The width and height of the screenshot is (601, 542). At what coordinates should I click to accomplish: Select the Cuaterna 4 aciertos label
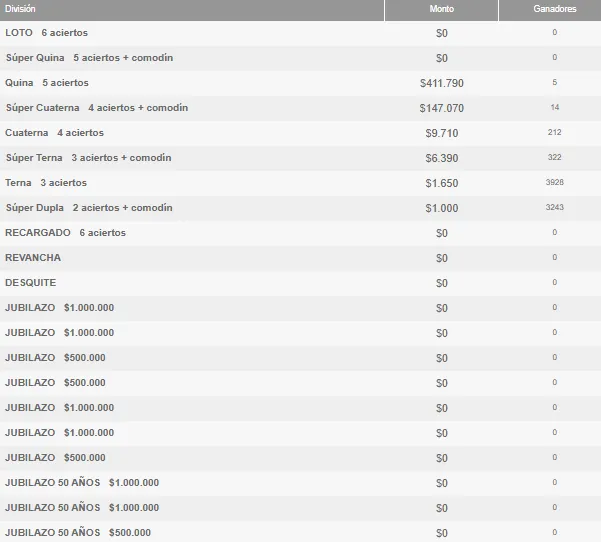coord(54,133)
